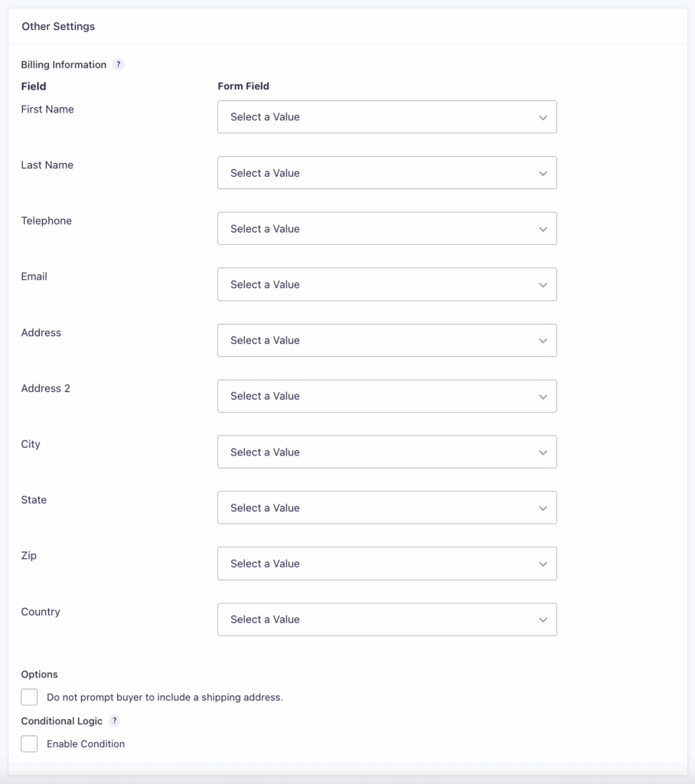695x784 pixels.
Task: Expand the First Name dropdown via its chevron
Action: [x=543, y=116]
